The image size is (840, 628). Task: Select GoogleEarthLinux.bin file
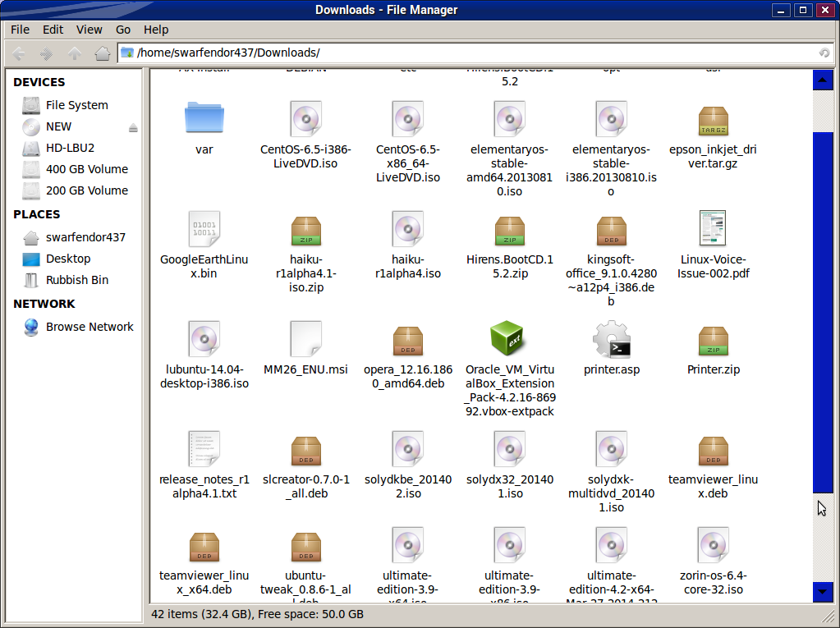[x=204, y=228]
